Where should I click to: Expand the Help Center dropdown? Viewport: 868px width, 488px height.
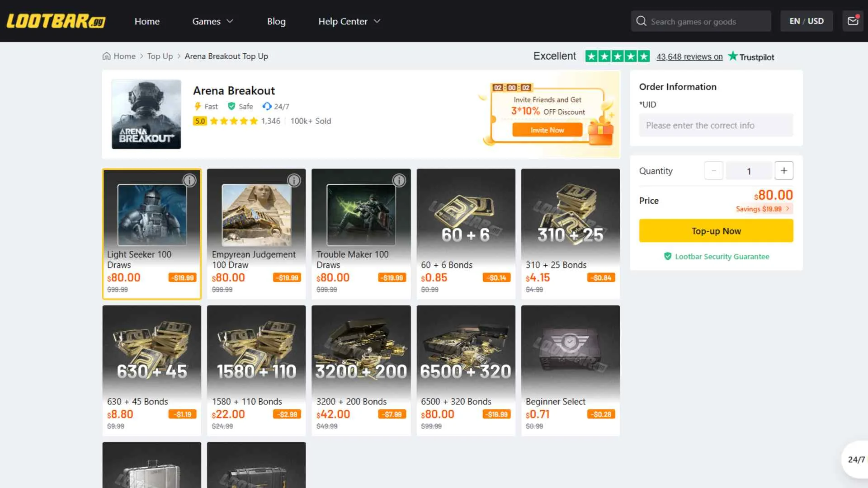tap(349, 21)
